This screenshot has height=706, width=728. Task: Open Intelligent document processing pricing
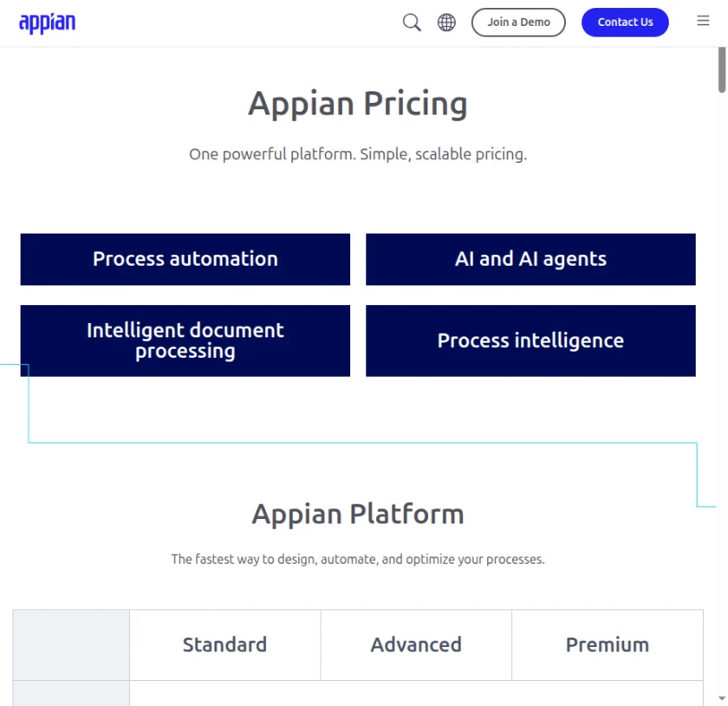pyautogui.click(x=185, y=340)
